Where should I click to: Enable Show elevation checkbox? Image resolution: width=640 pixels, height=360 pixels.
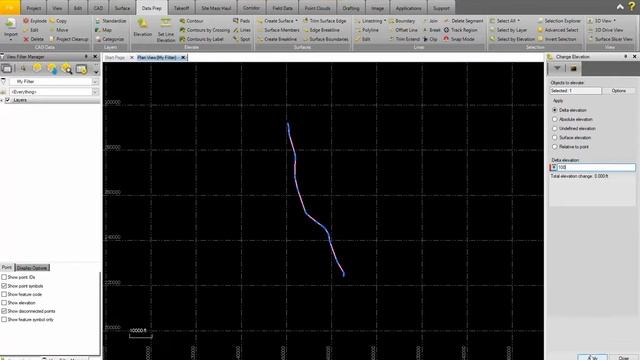tap(4, 303)
